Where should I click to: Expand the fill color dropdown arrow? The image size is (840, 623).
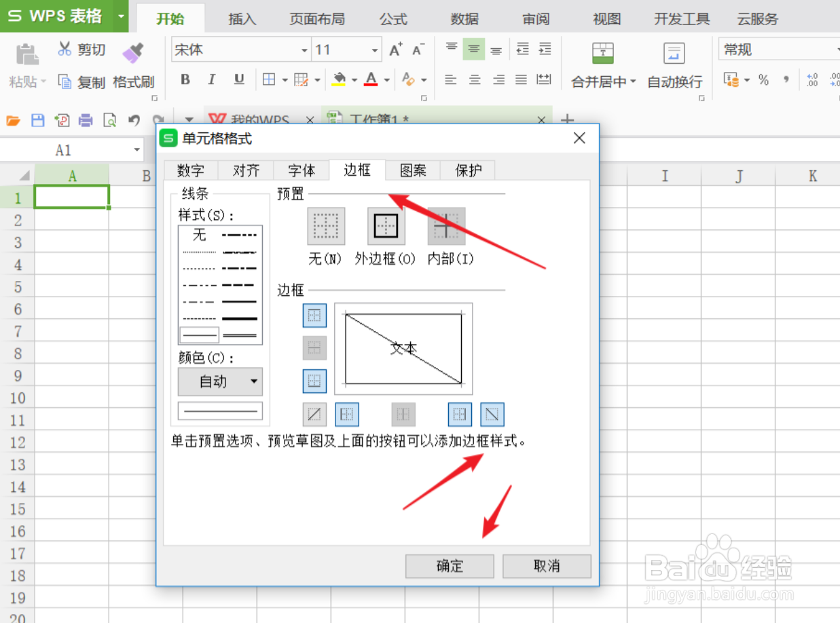pyautogui.click(x=354, y=80)
